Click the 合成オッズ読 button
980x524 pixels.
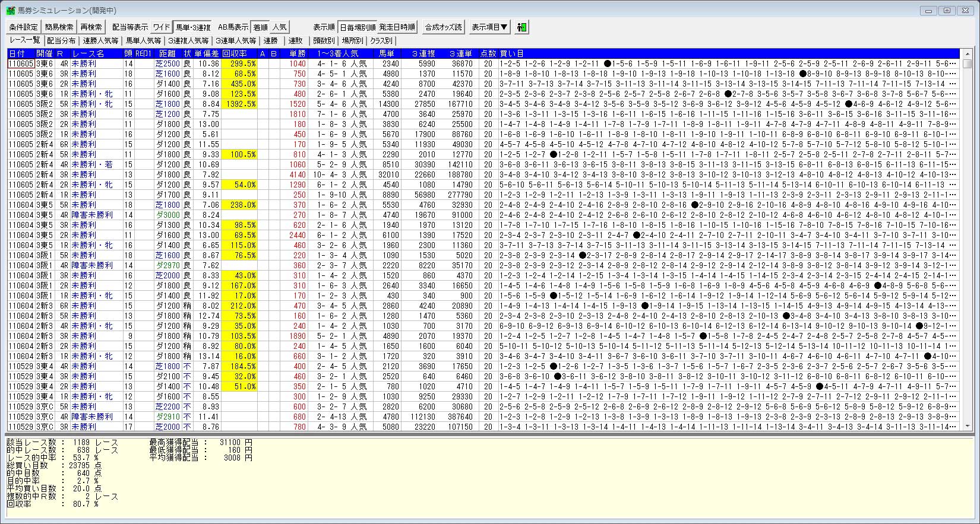coord(443,27)
